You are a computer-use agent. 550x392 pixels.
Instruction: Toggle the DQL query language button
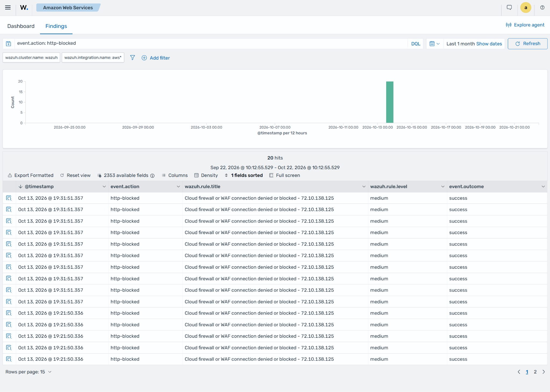415,44
